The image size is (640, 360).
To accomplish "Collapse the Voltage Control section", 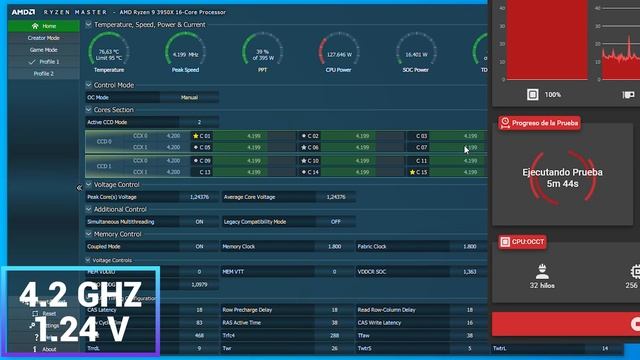I will point(89,184).
